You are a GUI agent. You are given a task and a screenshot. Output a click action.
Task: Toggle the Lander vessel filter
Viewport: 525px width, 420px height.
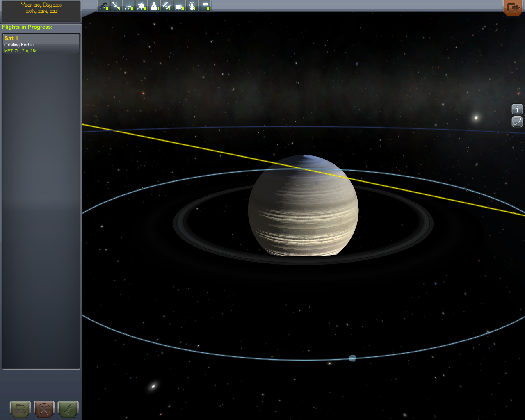pos(142,6)
